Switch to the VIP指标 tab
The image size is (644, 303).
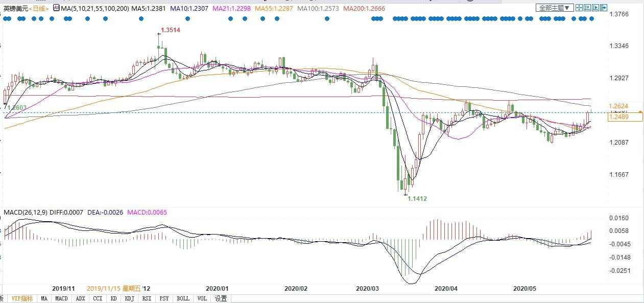pyautogui.click(x=22, y=298)
